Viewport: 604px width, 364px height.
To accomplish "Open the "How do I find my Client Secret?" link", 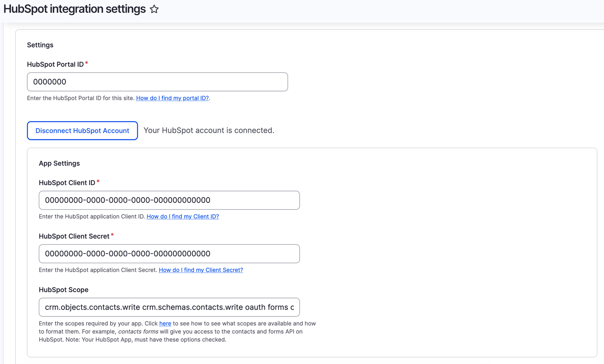I will pos(201,270).
